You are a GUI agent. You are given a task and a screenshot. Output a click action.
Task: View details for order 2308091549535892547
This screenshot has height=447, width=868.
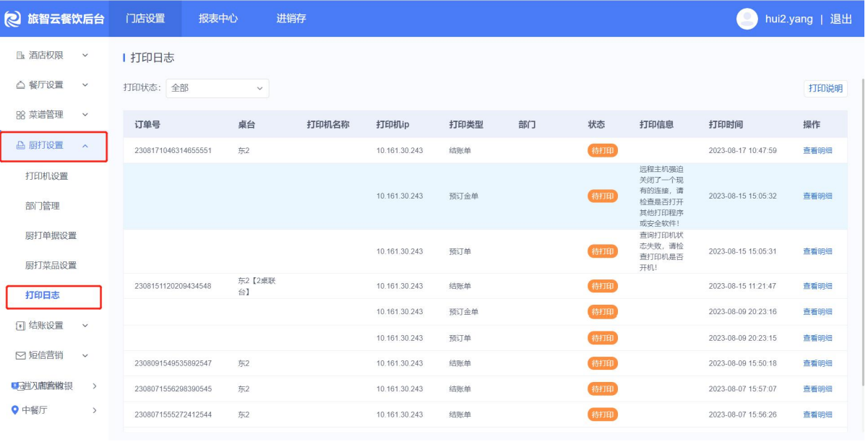click(817, 363)
